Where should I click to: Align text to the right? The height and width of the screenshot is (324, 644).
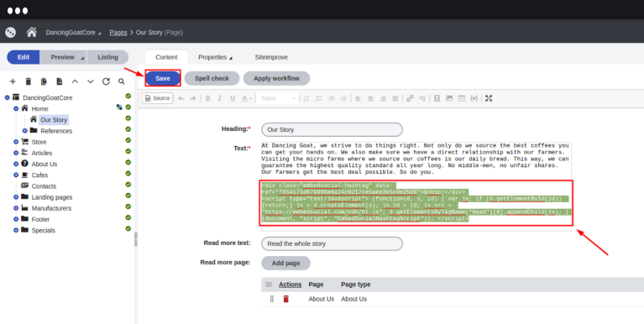point(383,98)
